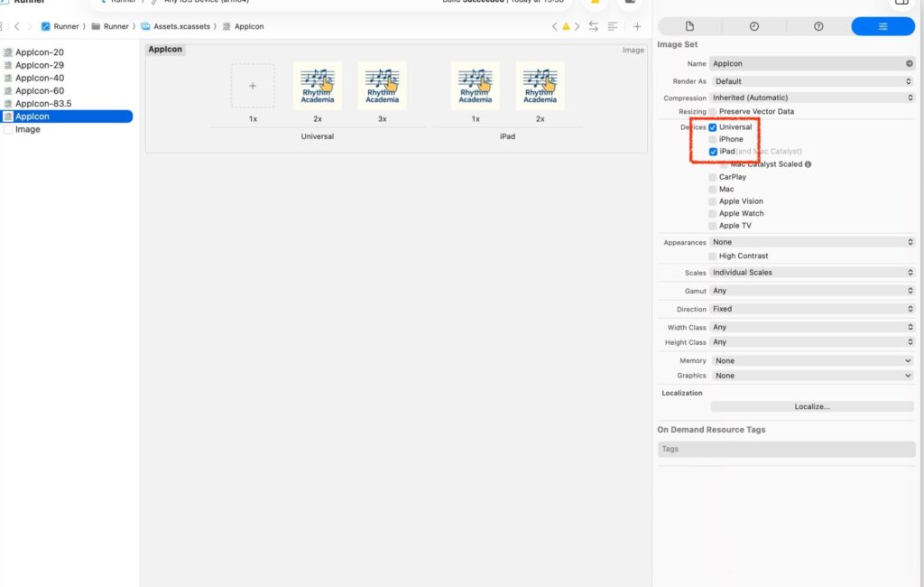The image size is (924, 587).
Task: Select AppIcon-60 in the asset list
Action: pos(40,91)
